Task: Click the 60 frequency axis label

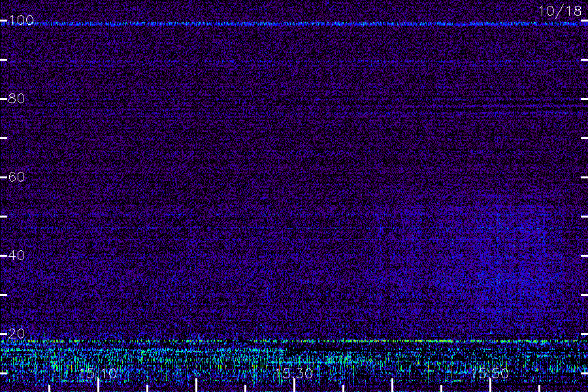Action: coord(16,177)
